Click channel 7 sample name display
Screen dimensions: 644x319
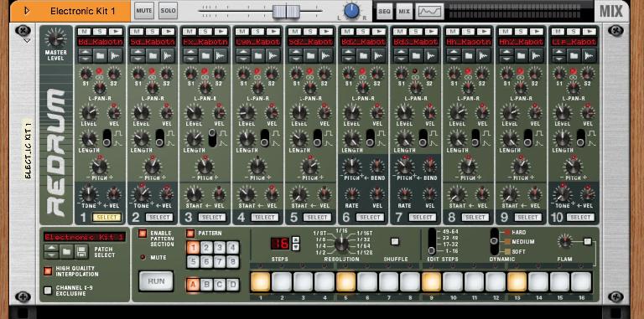coord(415,42)
